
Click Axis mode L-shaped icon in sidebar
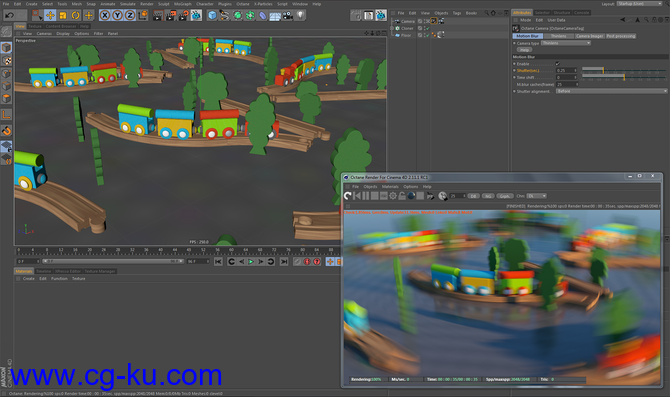(6, 115)
